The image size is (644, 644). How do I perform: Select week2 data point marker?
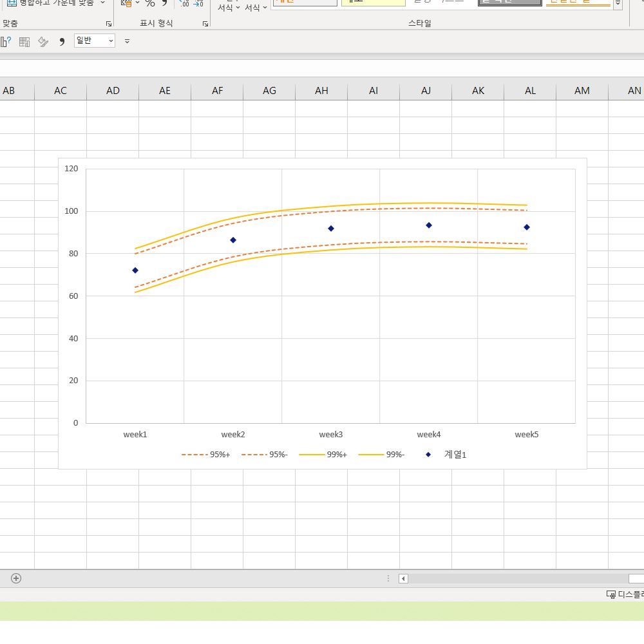tap(233, 240)
